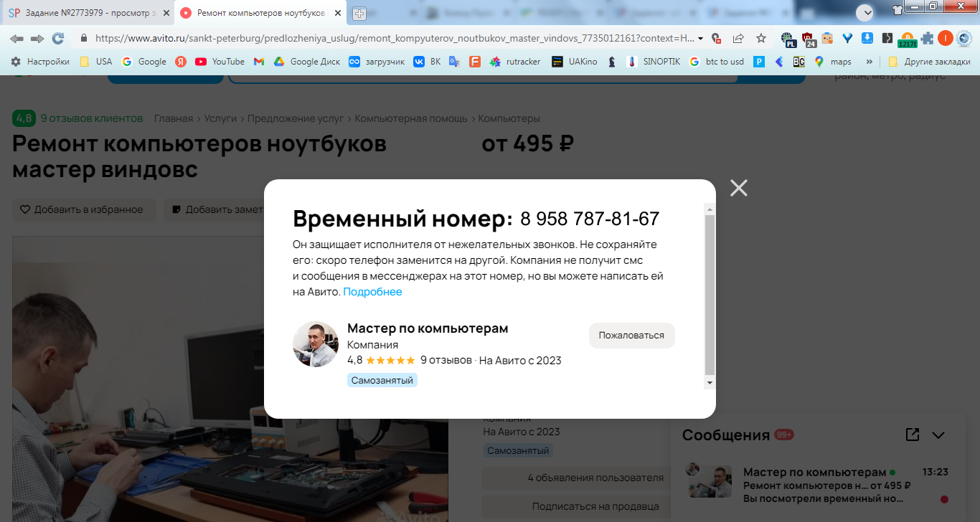Open the Яндекс bookmark icon
The height and width of the screenshot is (522, 980).
pos(181,62)
